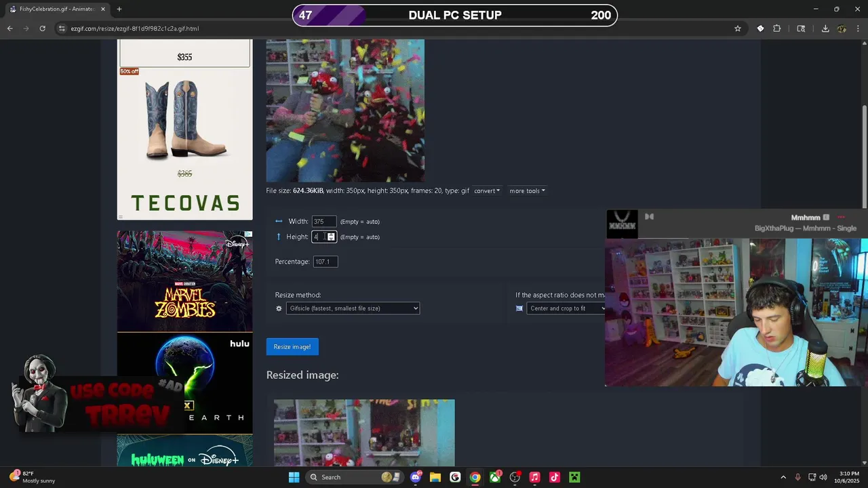Viewport: 868px width, 488px height.
Task: Open Minecraft from the taskbar
Action: [x=574, y=477]
